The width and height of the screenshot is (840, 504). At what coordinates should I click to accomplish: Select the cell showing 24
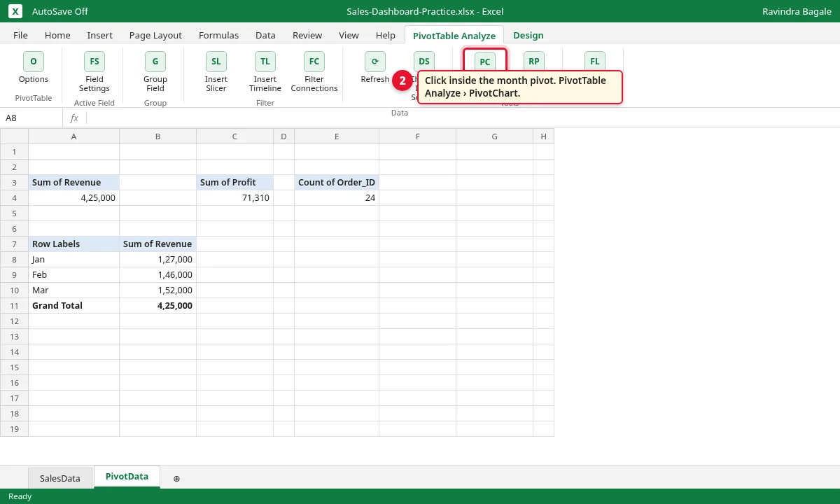point(337,198)
